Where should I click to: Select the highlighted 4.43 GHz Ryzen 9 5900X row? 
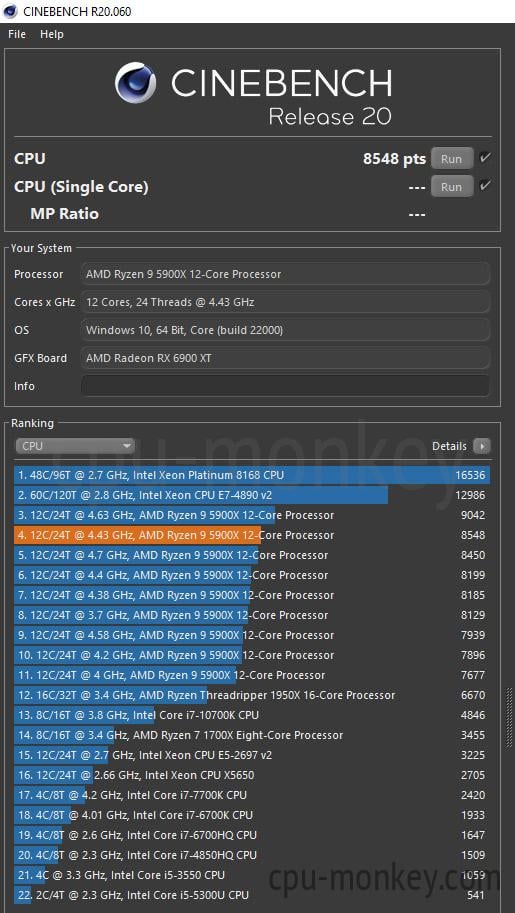(x=252, y=535)
